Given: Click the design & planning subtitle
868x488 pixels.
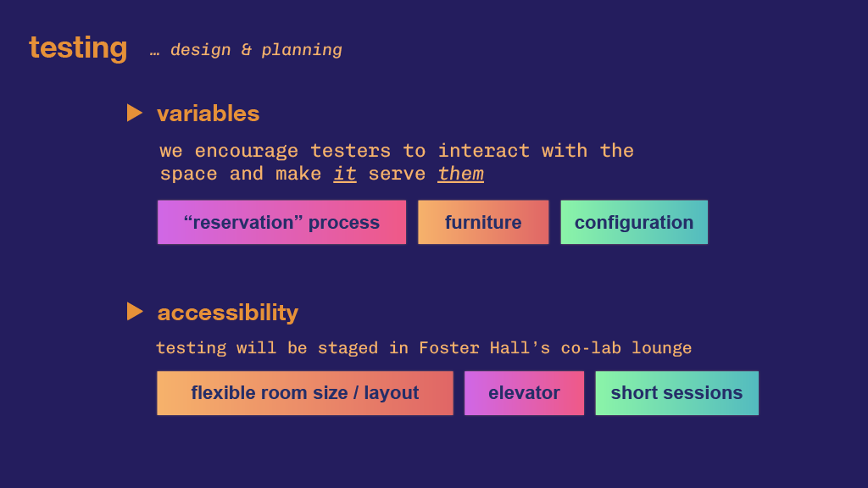Looking at the screenshot, I should point(256,50).
